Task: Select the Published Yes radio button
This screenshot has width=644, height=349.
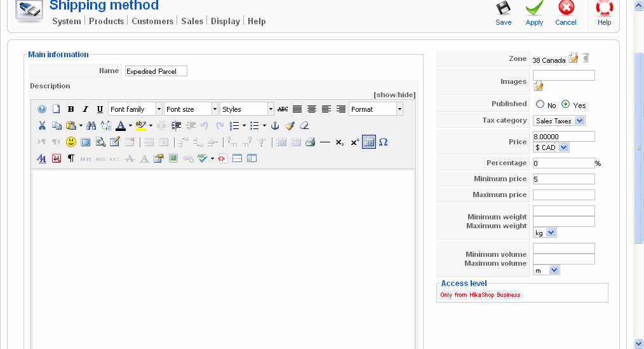Action: (x=565, y=104)
